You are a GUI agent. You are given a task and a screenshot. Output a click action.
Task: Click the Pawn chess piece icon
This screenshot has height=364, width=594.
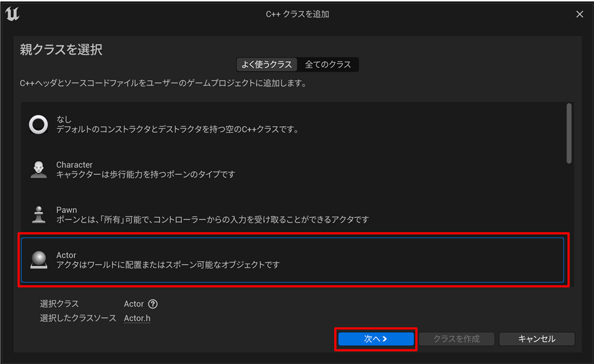pos(38,215)
